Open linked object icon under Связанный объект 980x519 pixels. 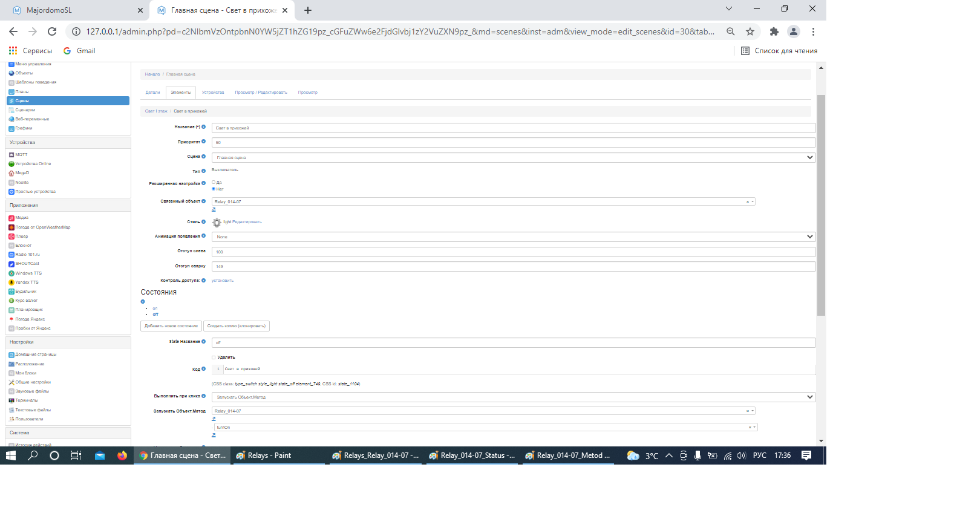214,209
